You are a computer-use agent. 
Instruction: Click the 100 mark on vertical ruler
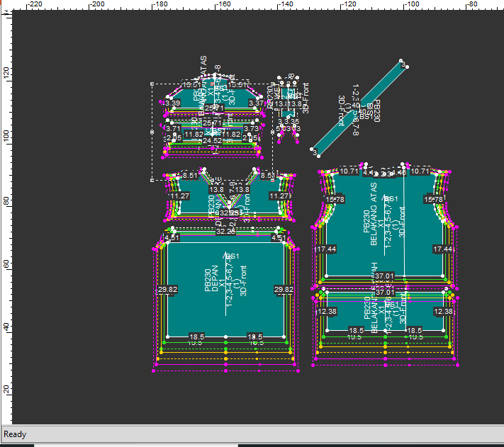coord(6,135)
